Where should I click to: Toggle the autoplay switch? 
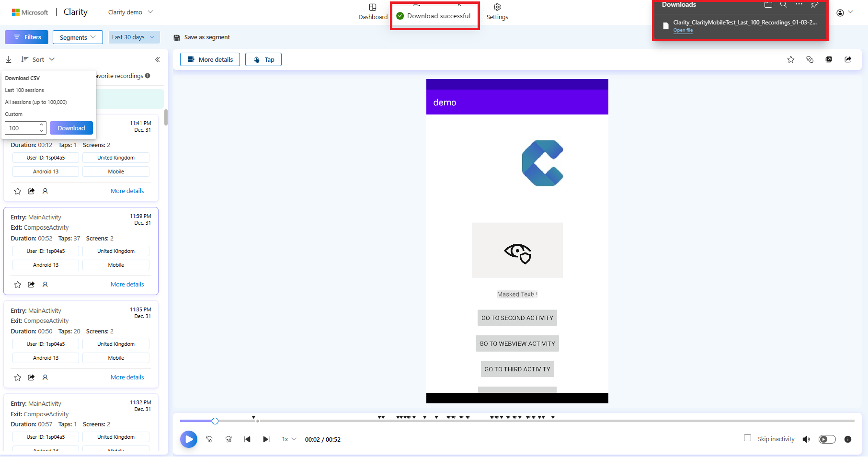(x=827, y=439)
